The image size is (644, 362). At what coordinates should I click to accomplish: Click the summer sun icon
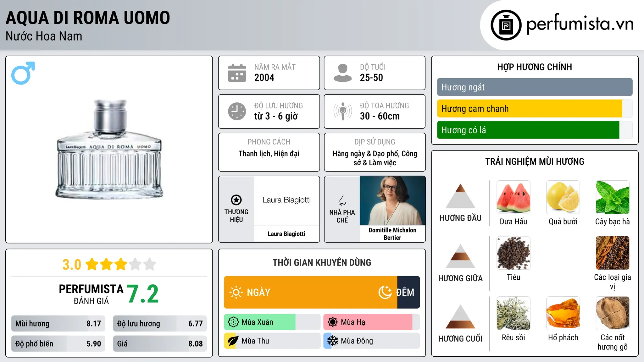point(333,322)
